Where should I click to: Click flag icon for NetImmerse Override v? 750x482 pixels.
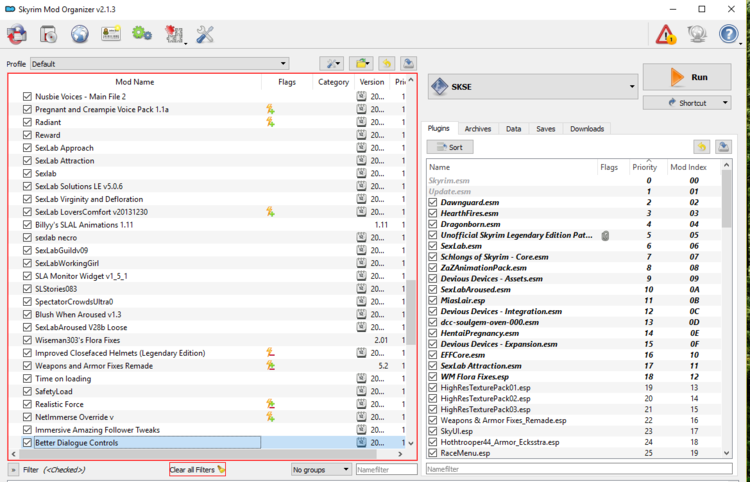(x=271, y=417)
